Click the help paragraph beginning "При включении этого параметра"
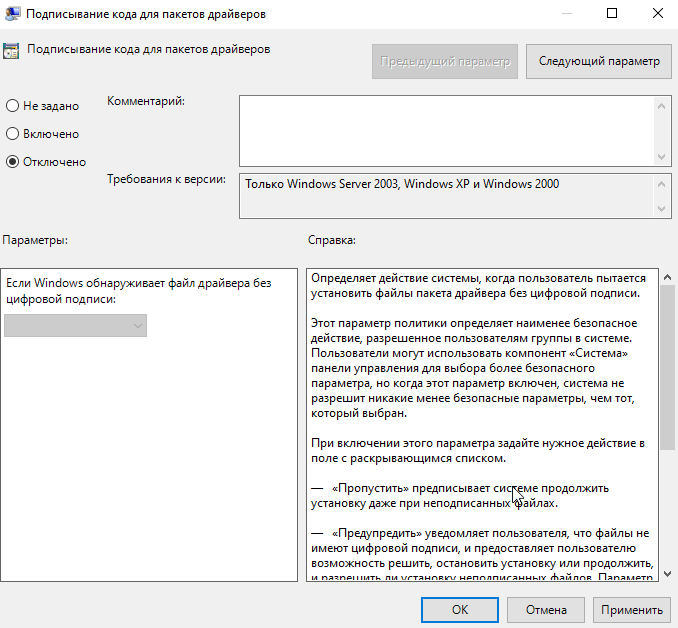The width and height of the screenshot is (678, 628). tap(478, 451)
